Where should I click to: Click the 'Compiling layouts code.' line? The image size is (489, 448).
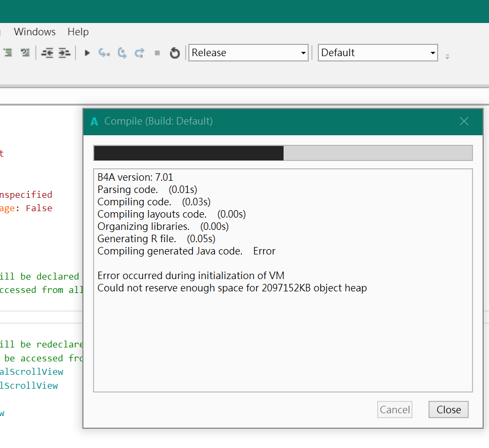coord(172,214)
